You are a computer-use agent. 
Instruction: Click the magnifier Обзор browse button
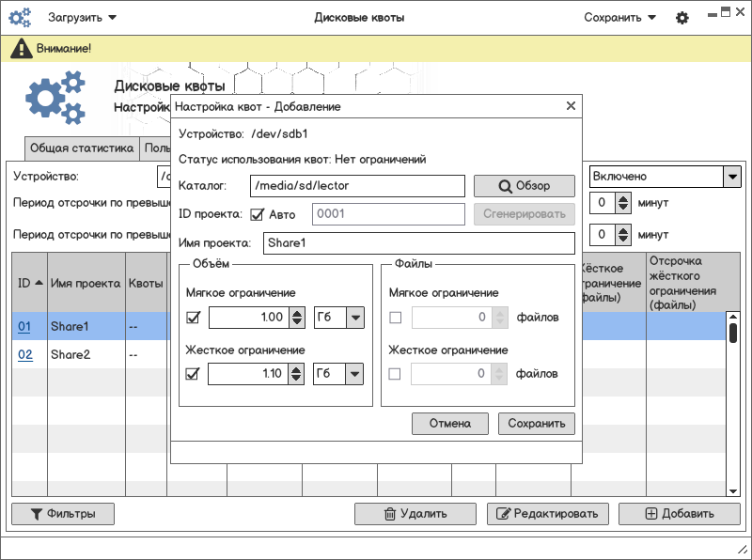(525, 186)
